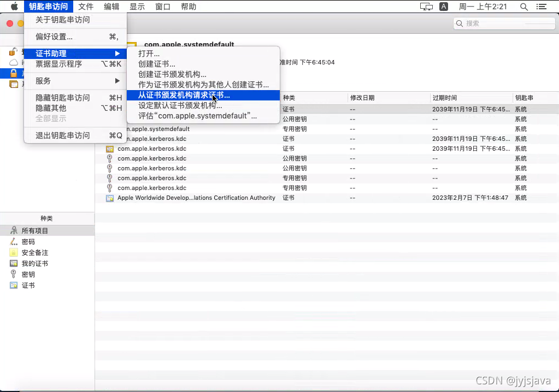Select 作为证书颁发机构为其他人创建证书…
Screen dimensions: 559x392
click(203, 85)
